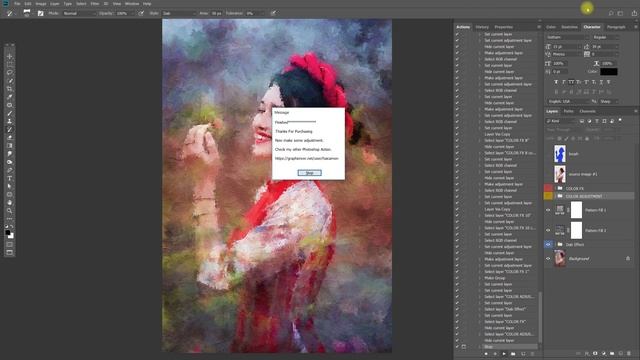The height and width of the screenshot is (360, 640).
Task: Select the COLOR ADJUSTMENT group layer
Action: 584,196
